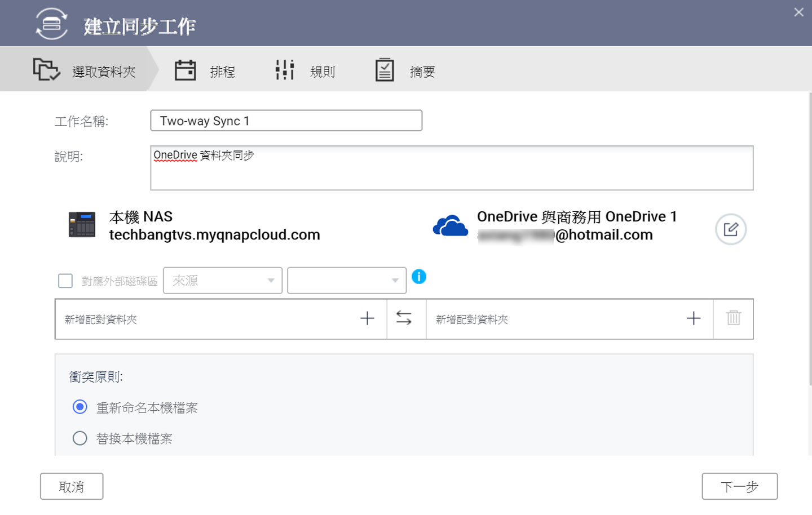This screenshot has height=515, width=812.
Task: Enable the 對應外部磁碟區 checkbox
Action: tap(65, 281)
